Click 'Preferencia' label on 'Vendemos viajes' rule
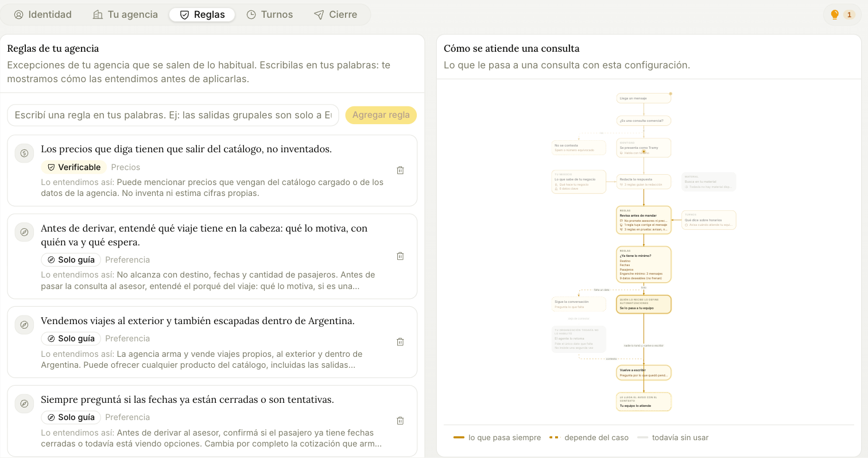This screenshot has width=868, height=458. (x=127, y=338)
